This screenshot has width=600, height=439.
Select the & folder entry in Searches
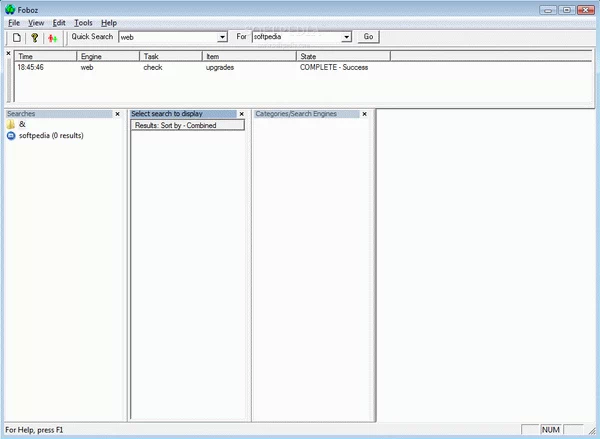22,124
